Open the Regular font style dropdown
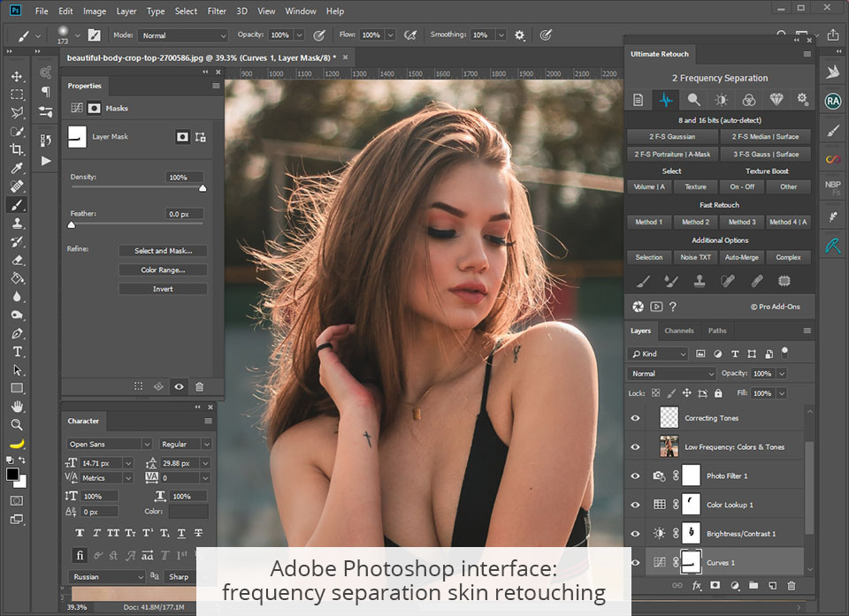The height and width of the screenshot is (616, 849). click(x=185, y=444)
